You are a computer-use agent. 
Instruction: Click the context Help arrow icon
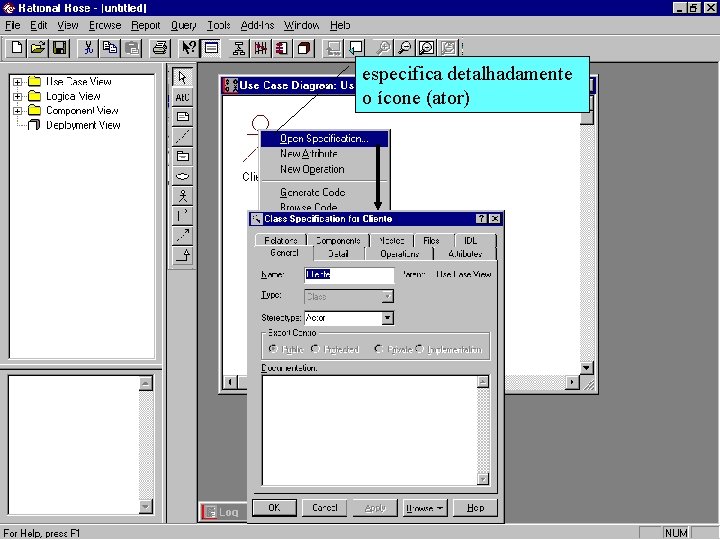tap(189, 48)
